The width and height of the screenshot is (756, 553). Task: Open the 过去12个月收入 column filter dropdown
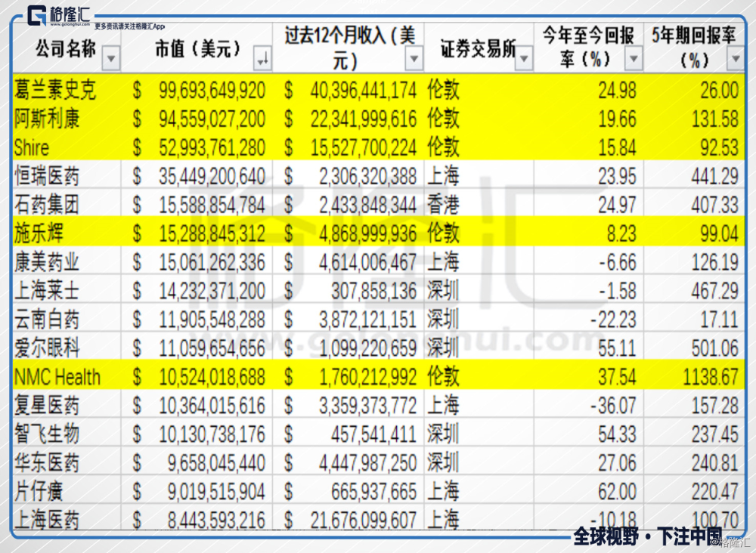[x=414, y=58]
